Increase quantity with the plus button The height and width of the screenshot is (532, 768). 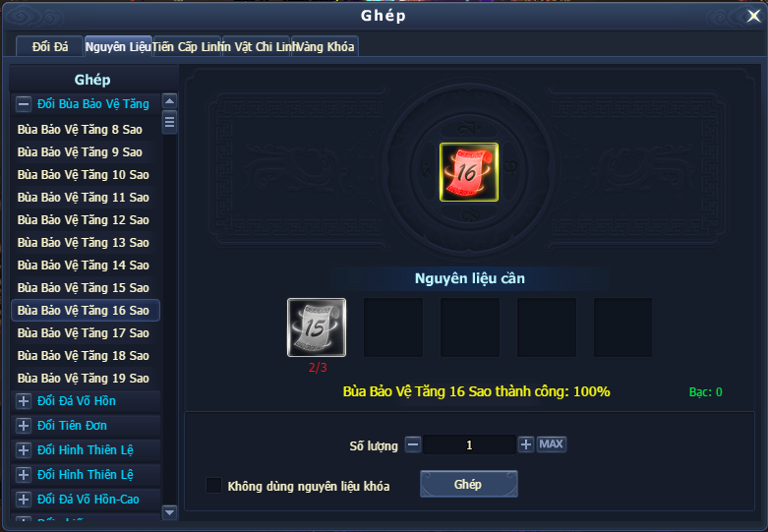pyautogui.click(x=526, y=444)
